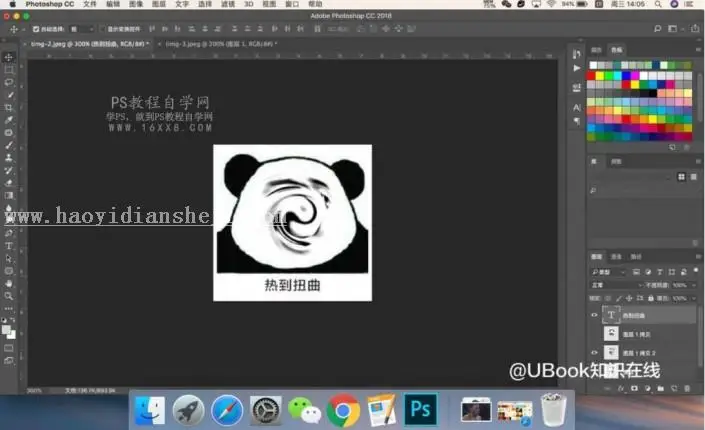Select the Clone Stamp tool
Image resolution: width=705 pixels, height=430 pixels.
tap(9, 158)
